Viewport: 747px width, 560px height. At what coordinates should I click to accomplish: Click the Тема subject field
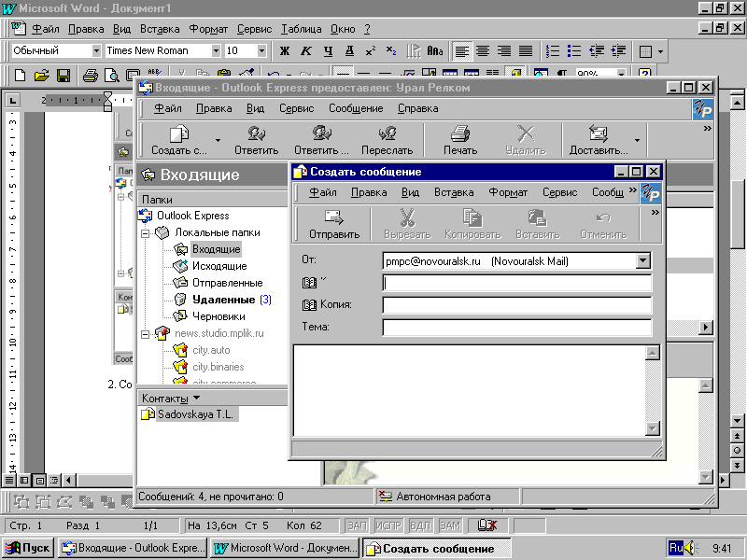517,328
